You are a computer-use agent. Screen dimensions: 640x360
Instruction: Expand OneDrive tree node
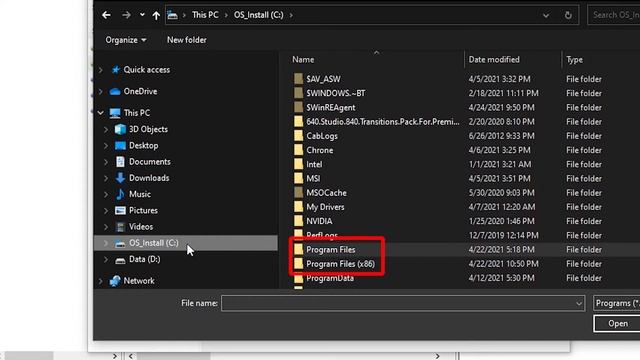coord(100,91)
